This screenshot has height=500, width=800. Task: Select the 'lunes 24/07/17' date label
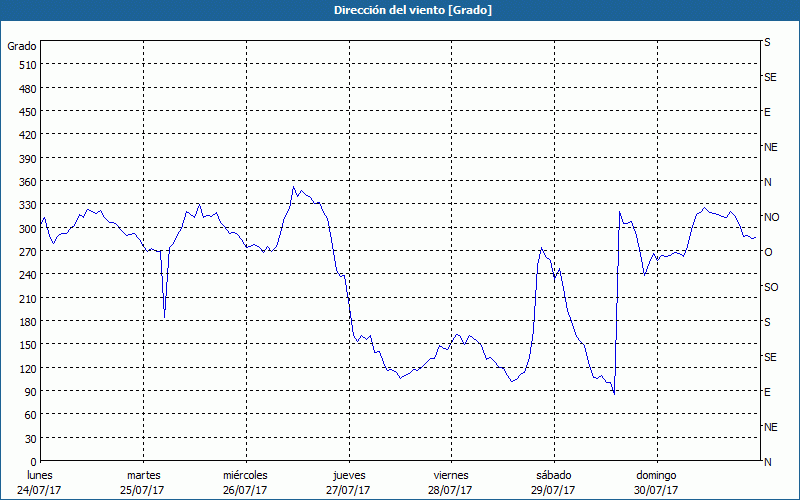41,482
